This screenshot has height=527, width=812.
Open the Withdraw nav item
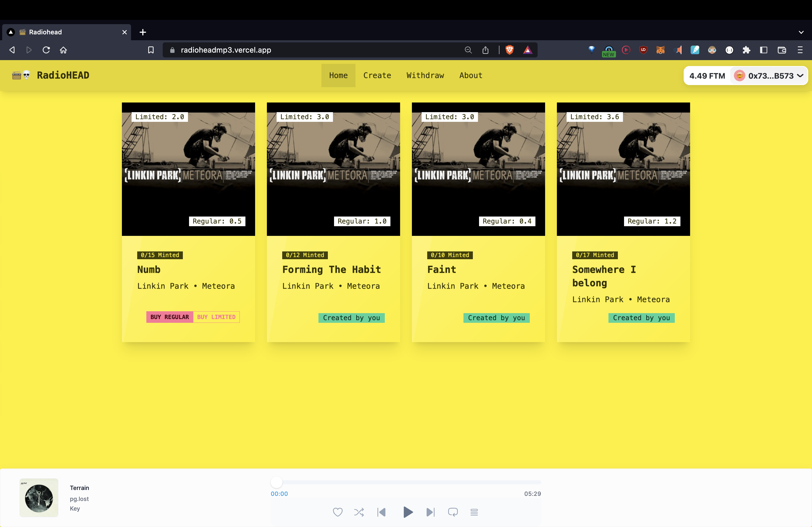425,75
